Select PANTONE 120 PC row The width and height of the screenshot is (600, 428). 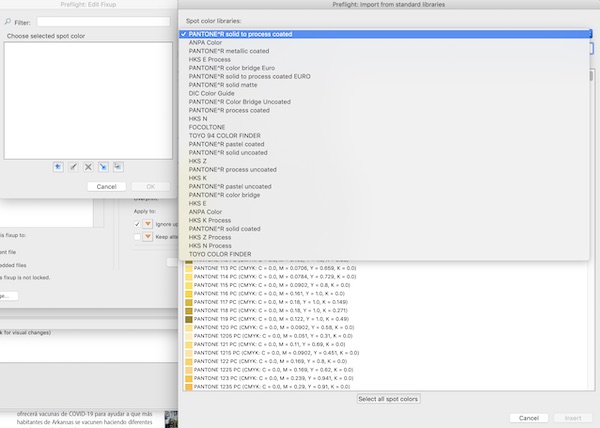click(x=386, y=327)
